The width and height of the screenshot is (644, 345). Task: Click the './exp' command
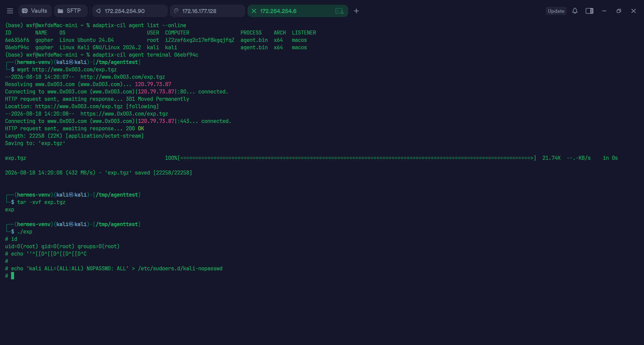(x=25, y=232)
